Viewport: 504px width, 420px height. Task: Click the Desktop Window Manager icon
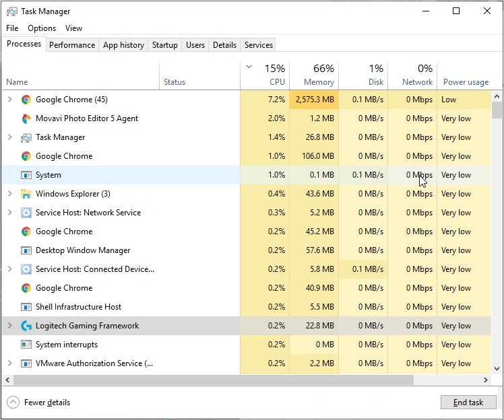(x=26, y=250)
